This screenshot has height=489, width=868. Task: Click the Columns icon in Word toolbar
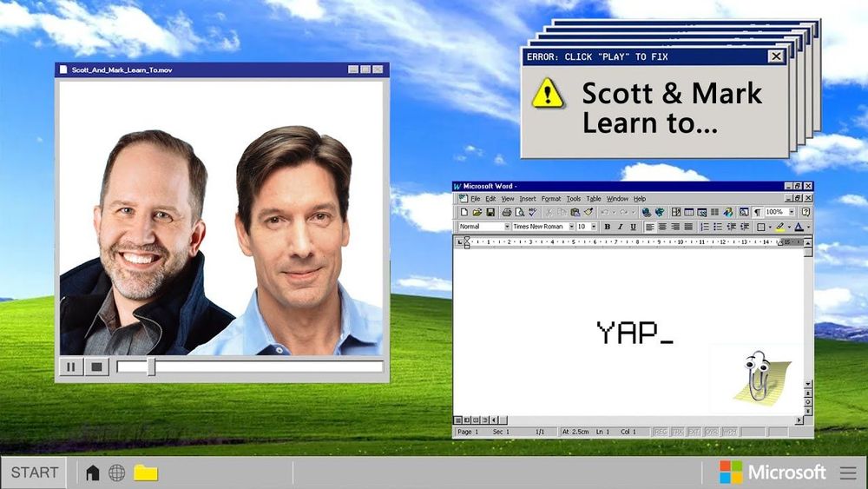[x=714, y=212]
